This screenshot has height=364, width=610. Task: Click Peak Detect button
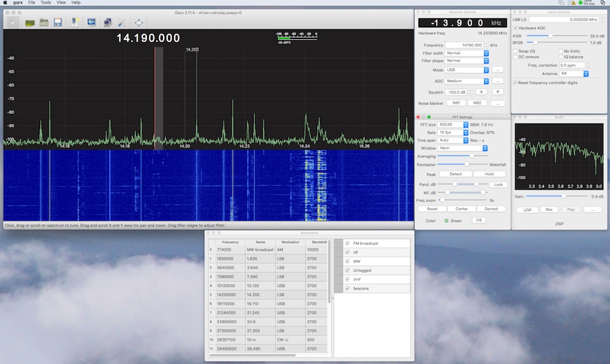[x=456, y=174]
